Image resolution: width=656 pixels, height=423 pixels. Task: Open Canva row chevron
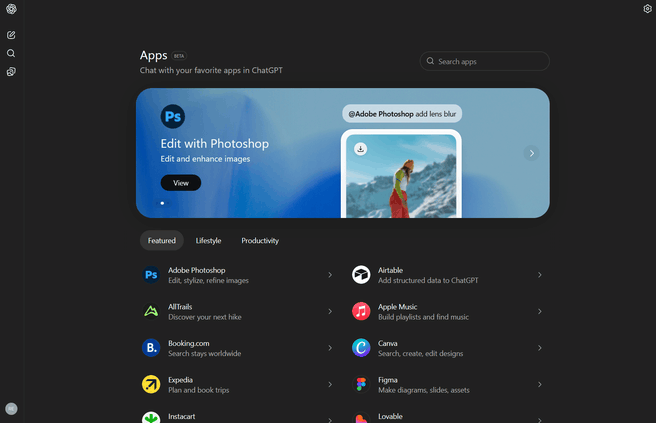click(540, 348)
